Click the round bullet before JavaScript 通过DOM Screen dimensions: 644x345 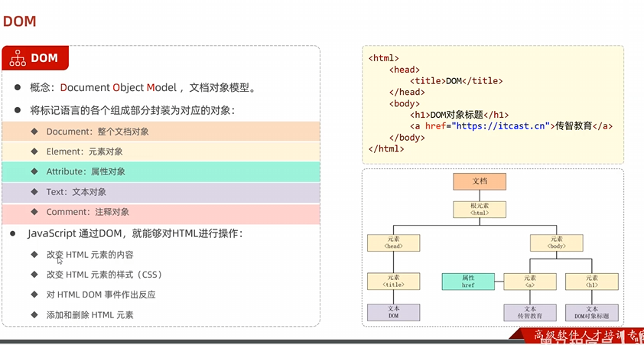coord(17,233)
